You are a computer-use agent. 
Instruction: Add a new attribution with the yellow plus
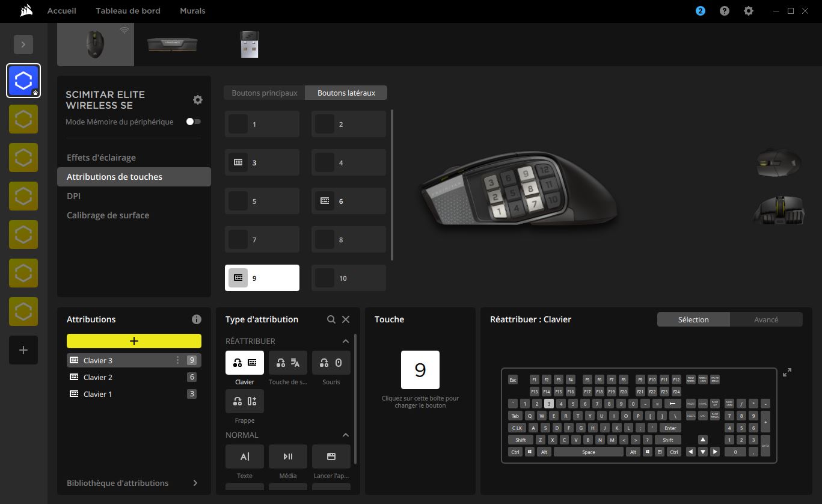[x=133, y=341]
